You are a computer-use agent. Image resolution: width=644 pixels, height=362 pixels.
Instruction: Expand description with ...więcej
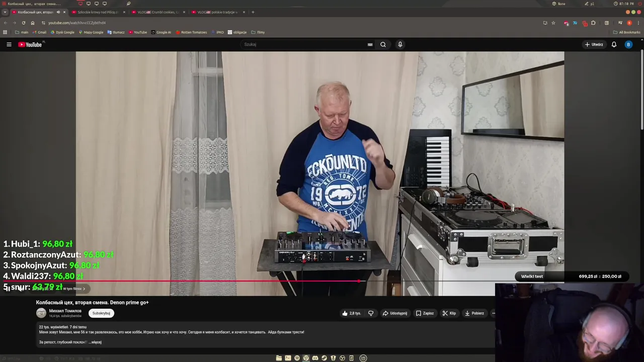coord(96,342)
